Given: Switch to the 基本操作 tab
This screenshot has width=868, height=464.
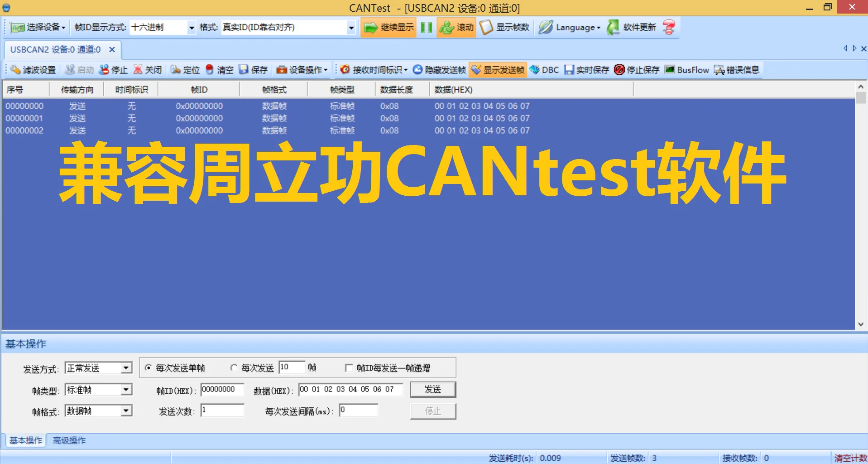Looking at the screenshot, I should 26,440.
